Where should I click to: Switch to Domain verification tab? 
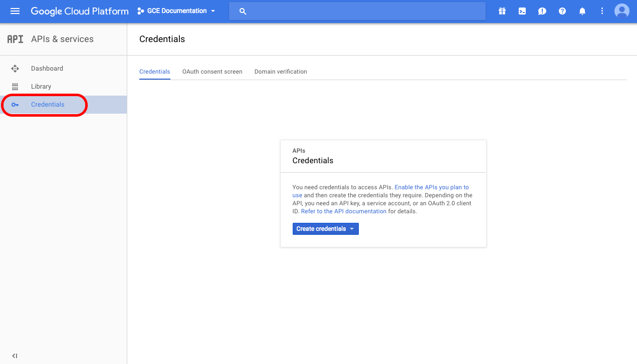pos(281,72)
